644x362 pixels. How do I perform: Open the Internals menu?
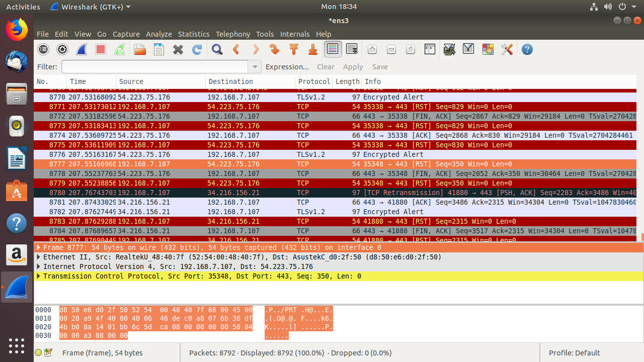coord(295,34)
